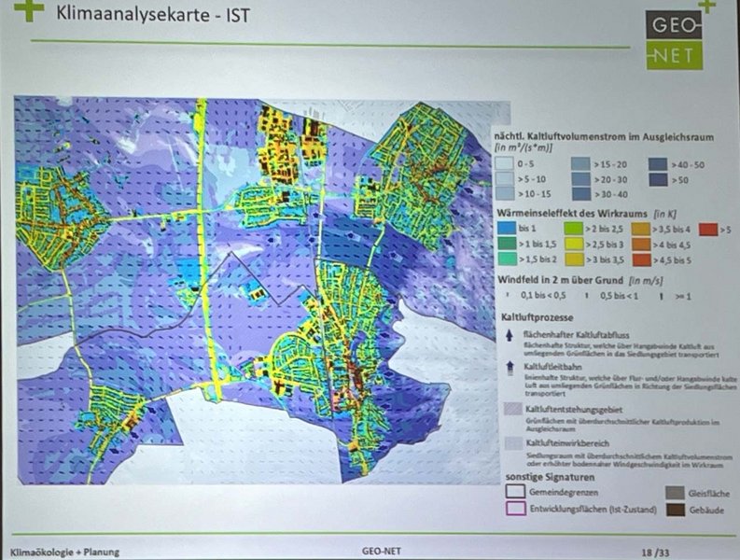Click the 'GEO-NET' text in the footer
The width and height of the screenshot is (740, 560).
(x=382, y=551)
